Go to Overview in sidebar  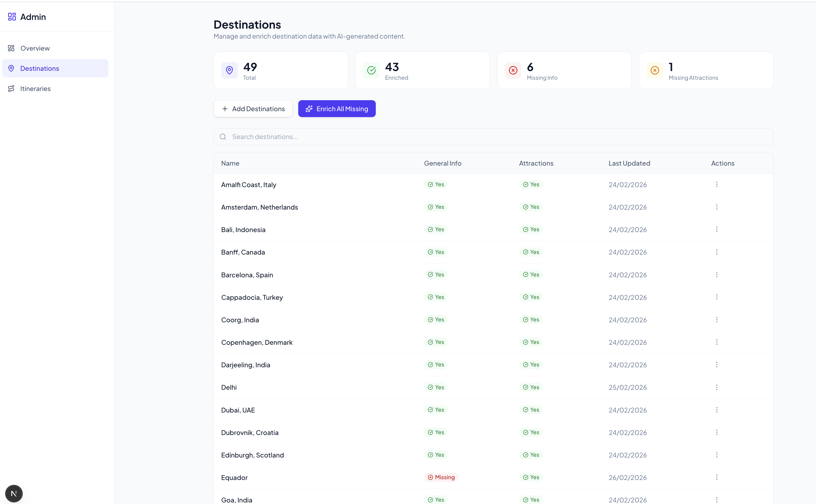pos(35,48)
